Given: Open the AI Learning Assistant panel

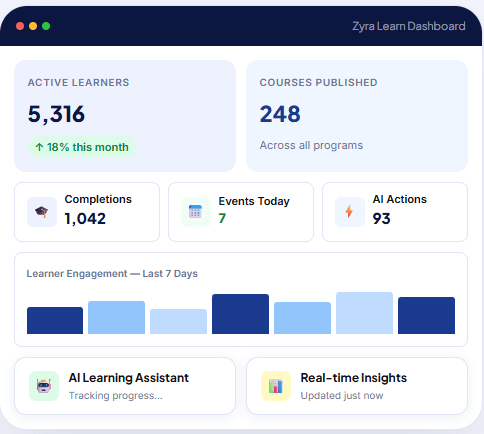Looking at the screenshot, I should coord(125,386).
